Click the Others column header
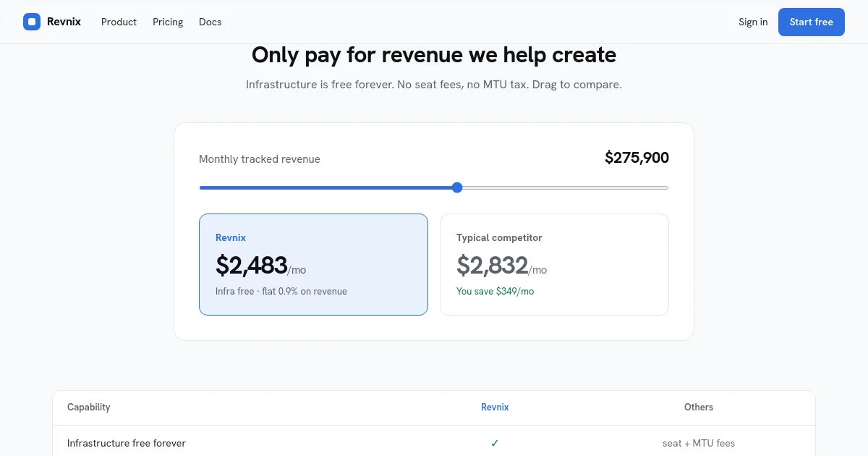Screen dimensions: 868x456 click(x=699, y=407)
